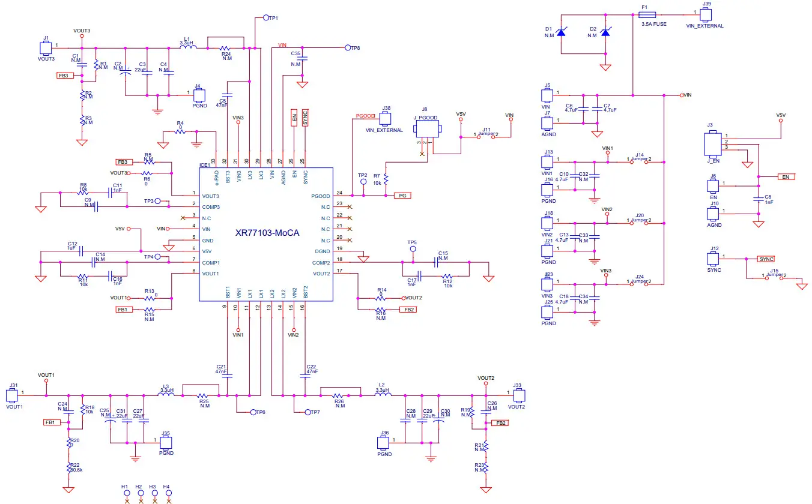Viewport: 812px width, 504px height.
Task: Expand the FB2 net label near VOUT2
Action: click(500, 422)
